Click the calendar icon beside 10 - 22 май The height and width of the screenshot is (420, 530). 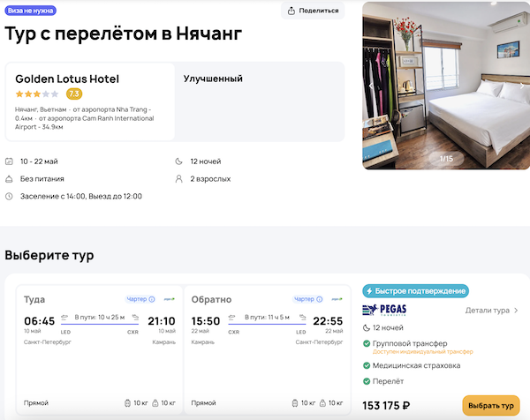(x=9, y=161)
